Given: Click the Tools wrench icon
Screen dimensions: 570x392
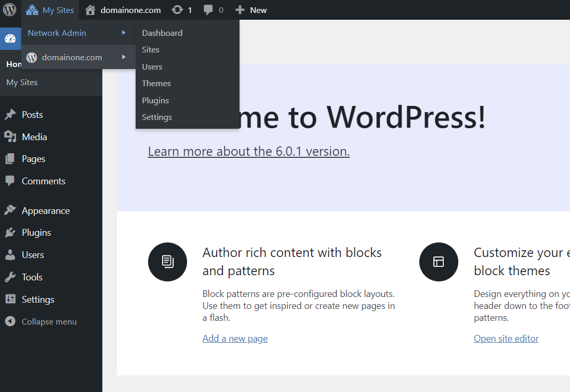Looking at the screenshot, I should click(10, 277).
